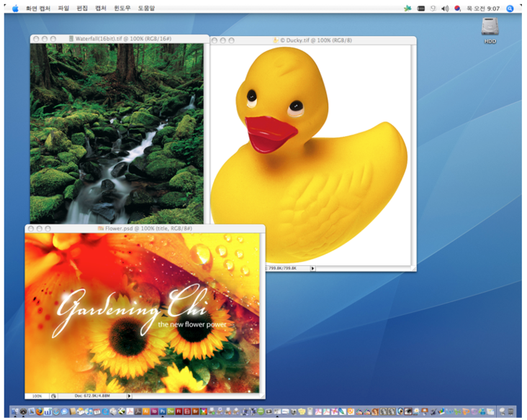This screenshot has width=527, height=420.
Task: Launch InDesign (ID) from the Dock
Action: [154, 411]
